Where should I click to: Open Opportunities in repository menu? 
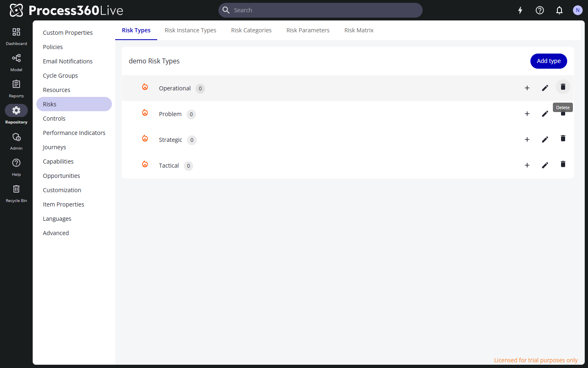[74, 176]
